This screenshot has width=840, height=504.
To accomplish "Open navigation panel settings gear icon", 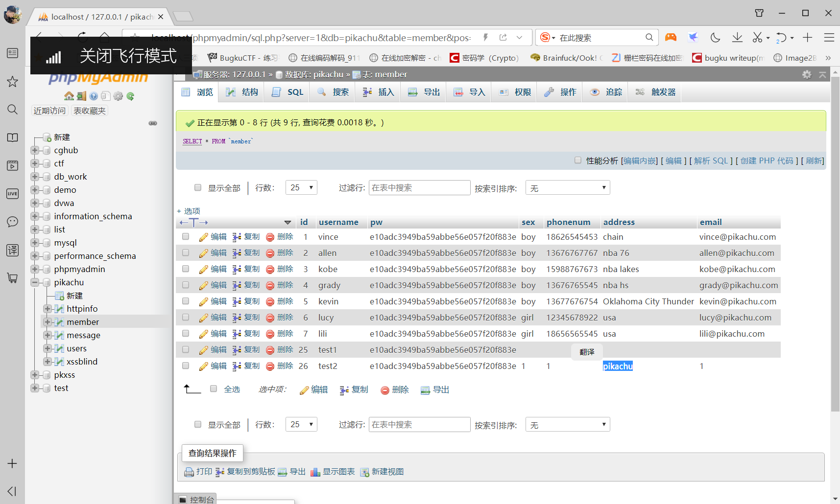I will 118,96.
